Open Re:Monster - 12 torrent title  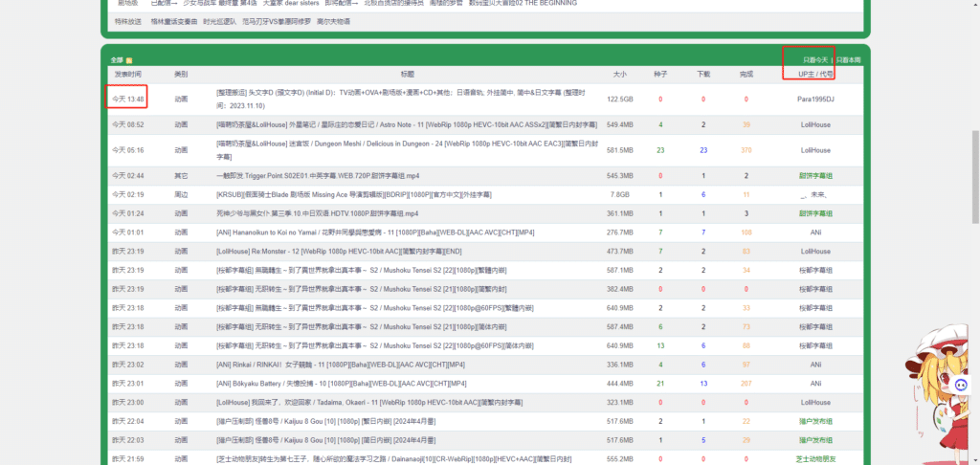click(339, 252)
